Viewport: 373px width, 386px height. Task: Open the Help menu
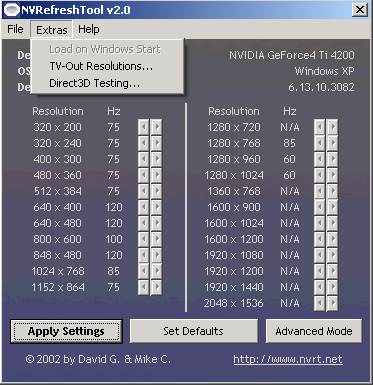click(89, 29)
